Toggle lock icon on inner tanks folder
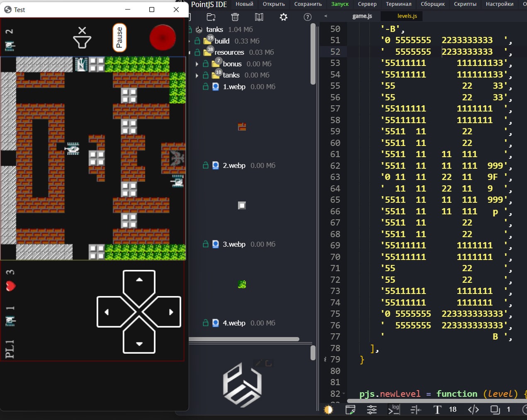This screenshot has width=527, height=420. coord(205,75)
